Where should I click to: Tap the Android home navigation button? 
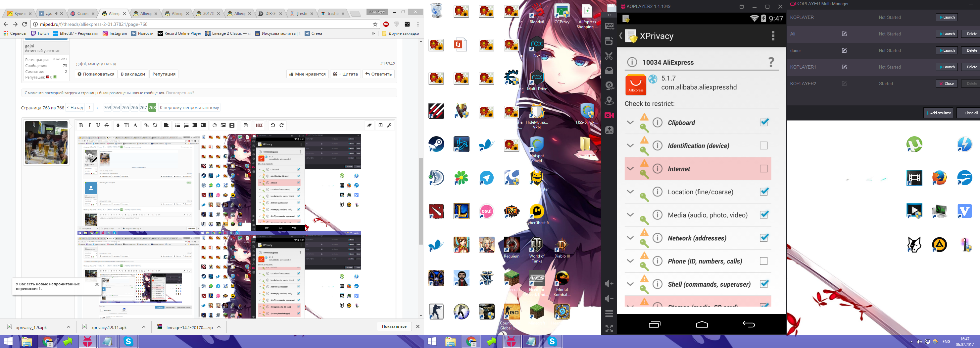point(702,324)
